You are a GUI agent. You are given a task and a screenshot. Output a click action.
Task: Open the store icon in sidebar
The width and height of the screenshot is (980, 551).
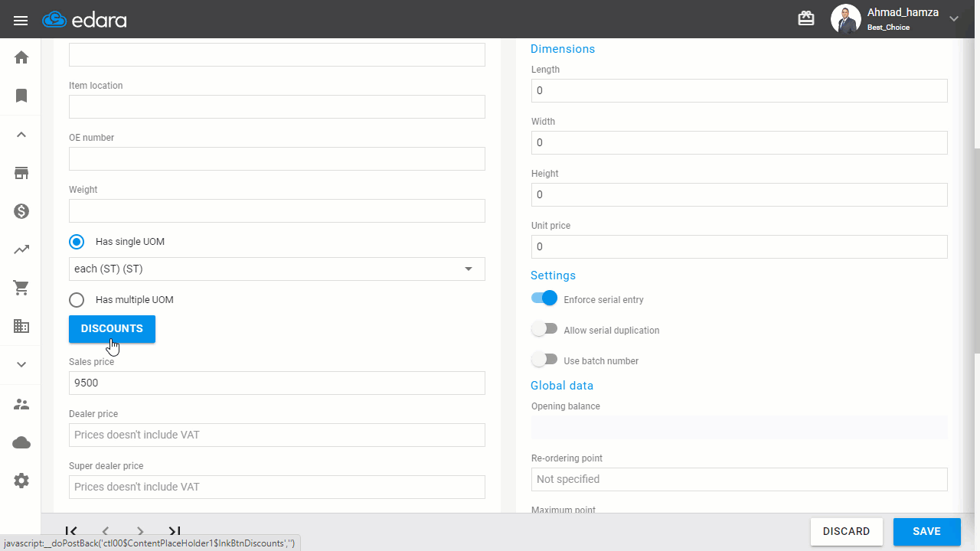click(21, 173)
